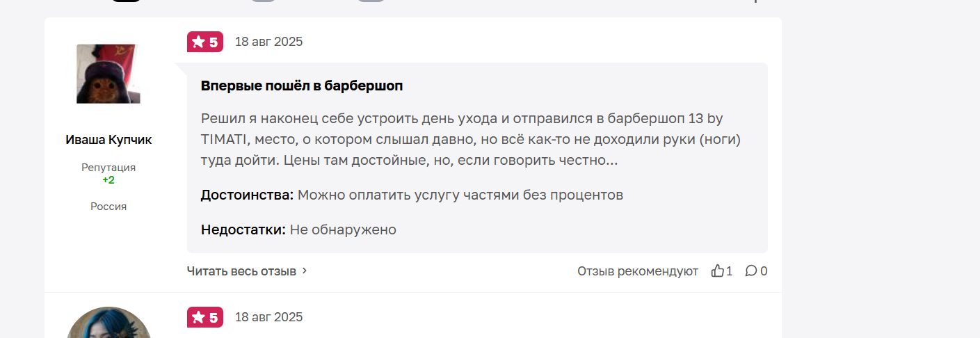Image resolution: width=980 pixels, height=338 pixels.
Task: Click the review excerpt about barbershop 13 by TIMATI
Action: pyautogui.click(x=471, y=139)
